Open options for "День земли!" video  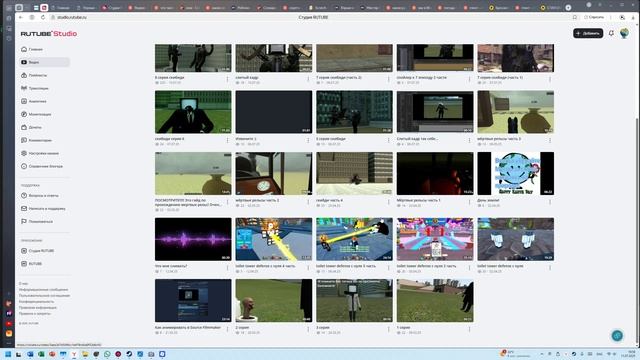(x=550, y=202)
